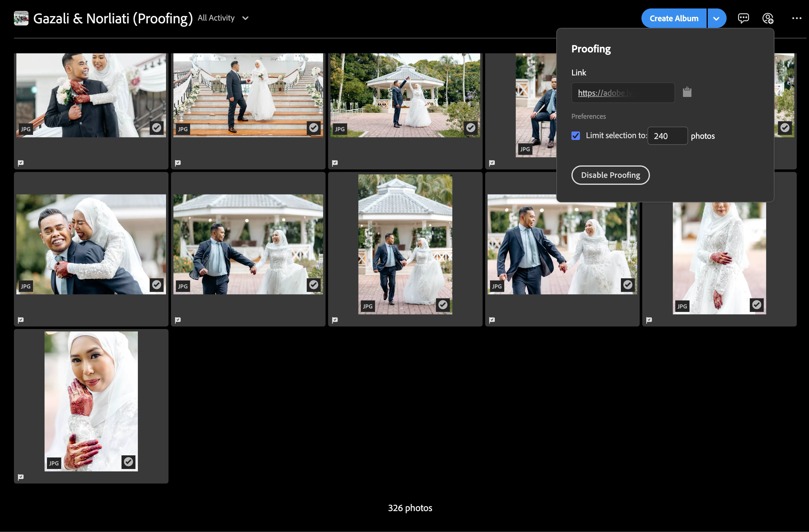
Task: Click the Create Album button
Action: [674, 18]
